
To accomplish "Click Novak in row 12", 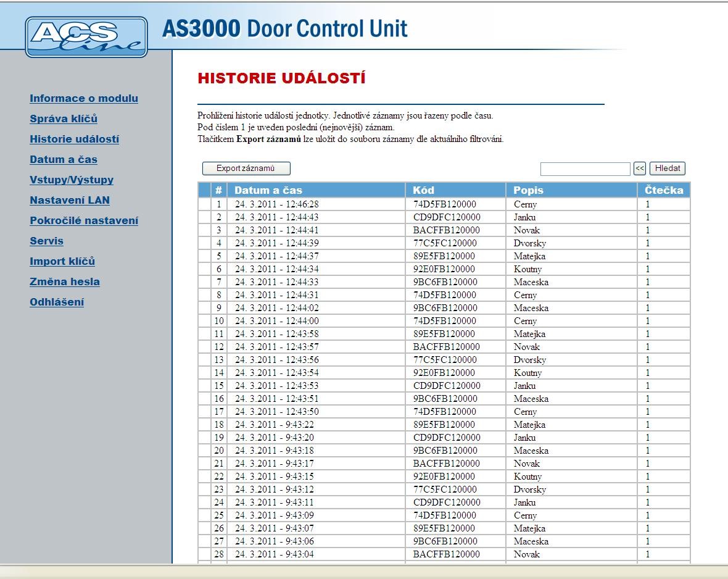I will 526,347.
